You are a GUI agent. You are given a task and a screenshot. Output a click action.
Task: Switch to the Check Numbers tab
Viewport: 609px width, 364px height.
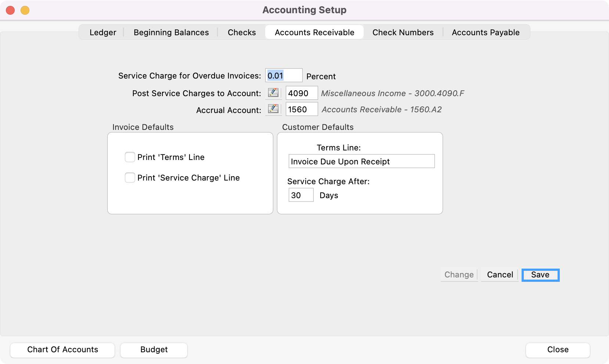click(403, 32)
